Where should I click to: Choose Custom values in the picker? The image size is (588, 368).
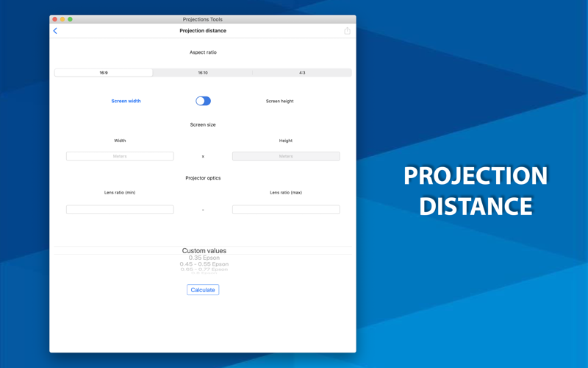click(x=204, y=250)
